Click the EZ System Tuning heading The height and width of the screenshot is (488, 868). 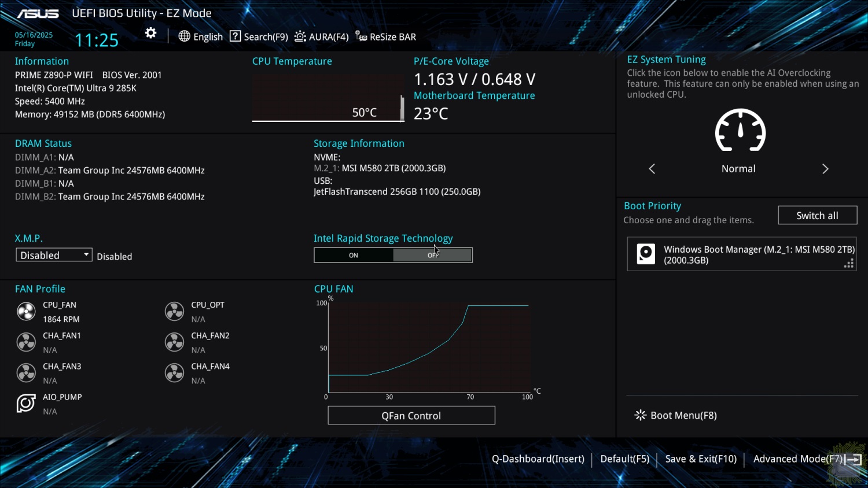(x=667, y=60)
